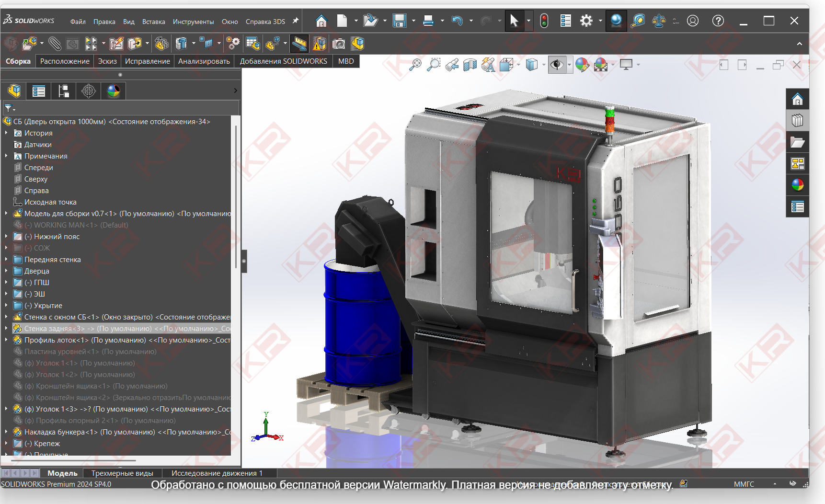The width and height of the screenshot is (825, 504).
Task: Open the Linear Component Pattern tool
Action: click(x=91, y=44)
